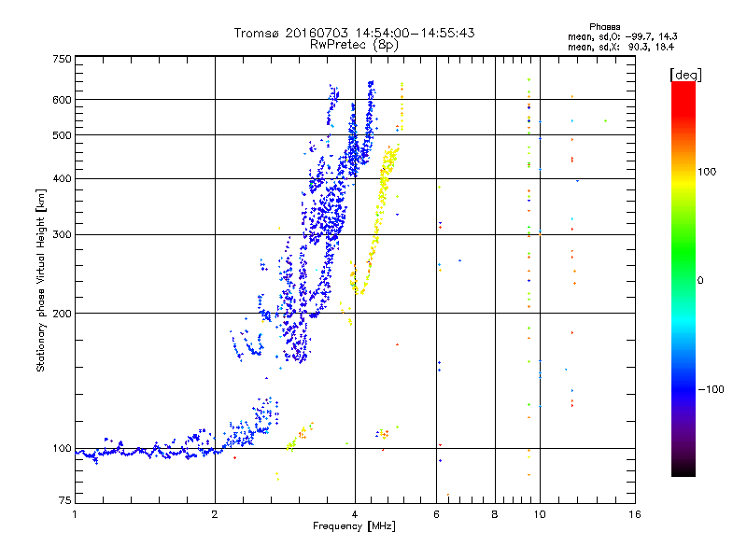The height and width of the screenshot is (560, 747).
Task: Click the 10 MHz frequency tick label
Action: pos(540,514)
